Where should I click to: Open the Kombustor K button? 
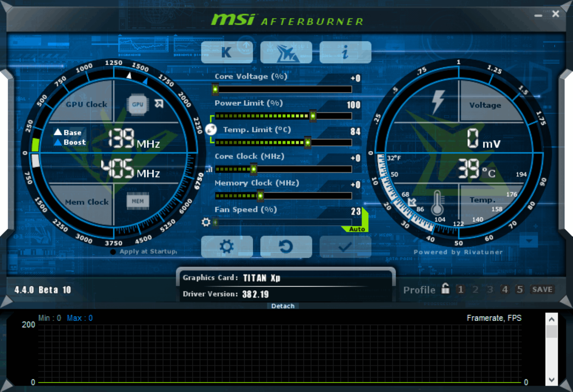coord(227,52)
